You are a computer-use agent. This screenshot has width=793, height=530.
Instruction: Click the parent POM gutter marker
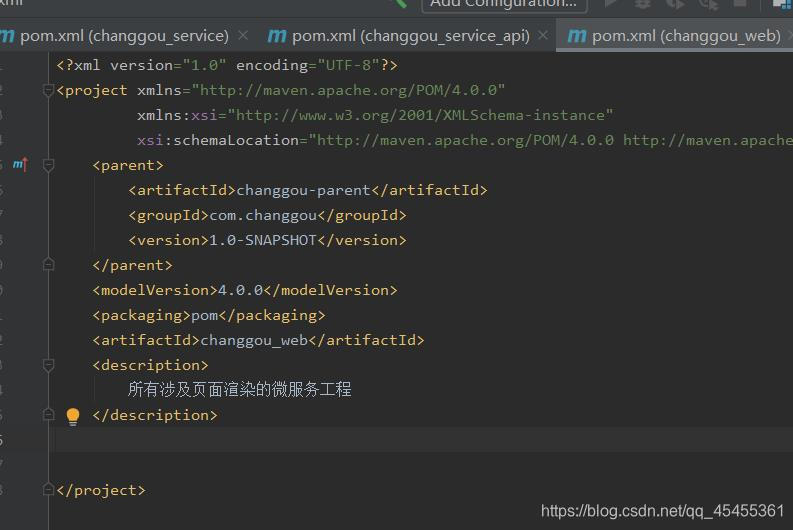[x=20, y=164]
